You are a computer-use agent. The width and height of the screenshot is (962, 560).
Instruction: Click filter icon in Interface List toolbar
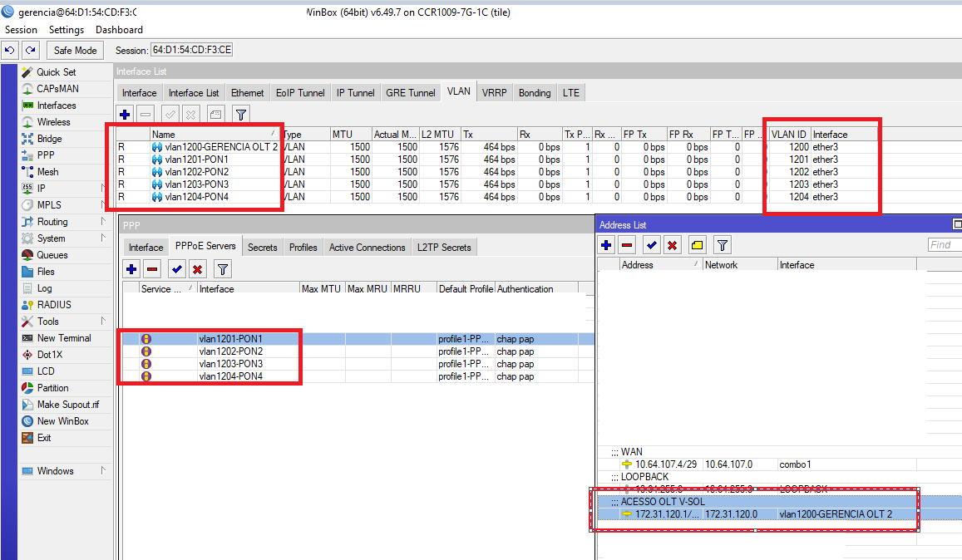click(241, 114)
